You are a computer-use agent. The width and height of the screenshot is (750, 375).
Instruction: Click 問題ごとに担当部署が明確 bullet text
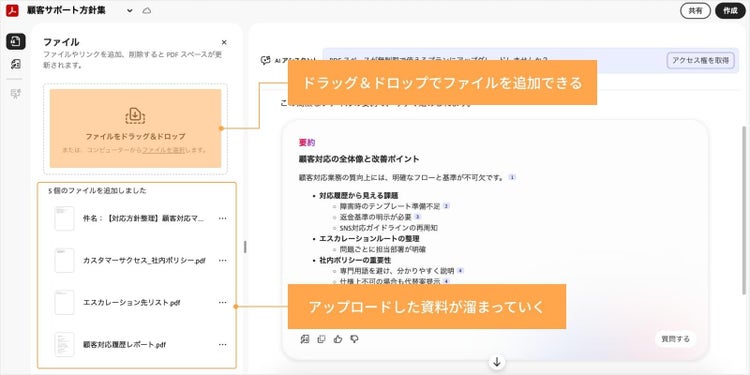(x=383, y=249)
